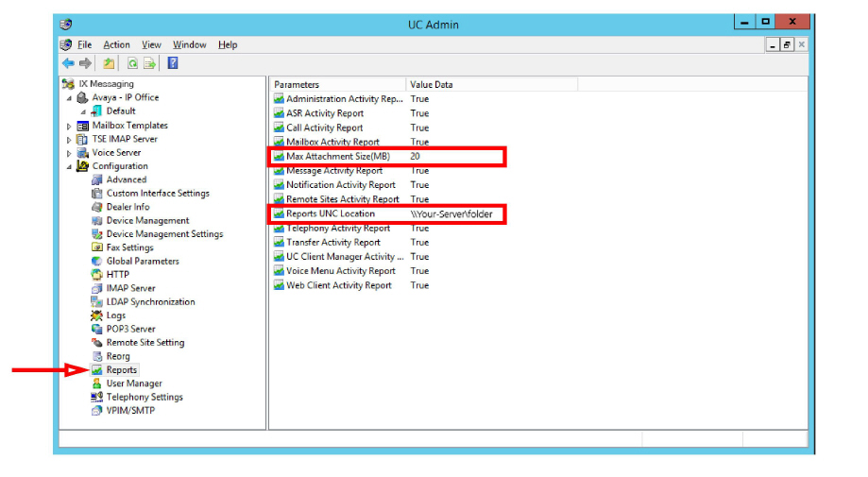This screenshot has width=868, height=477.
Task: Select the Transfer Activity Report parameter
Action: pos(333,243)
